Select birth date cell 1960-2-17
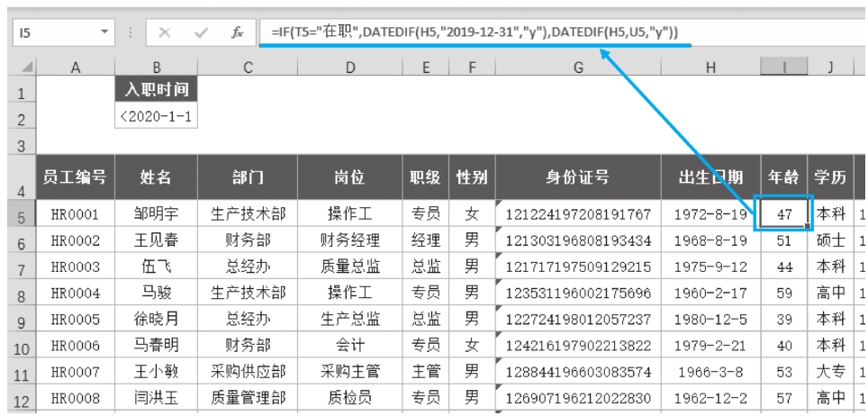Image resolution: width=868 pixels, height=416 pixels. [x=710, y=294]
